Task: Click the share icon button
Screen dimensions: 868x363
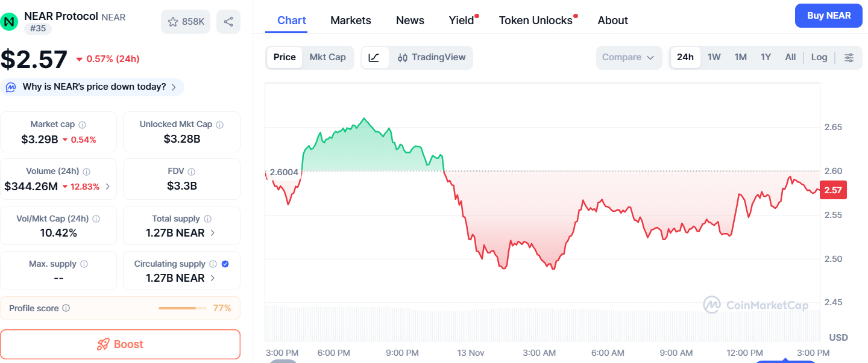Action: pyautogui.click(x=228, y=22)
